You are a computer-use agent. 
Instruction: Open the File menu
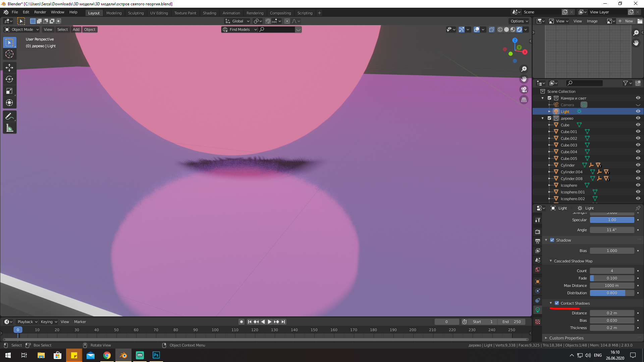(15, 12)
